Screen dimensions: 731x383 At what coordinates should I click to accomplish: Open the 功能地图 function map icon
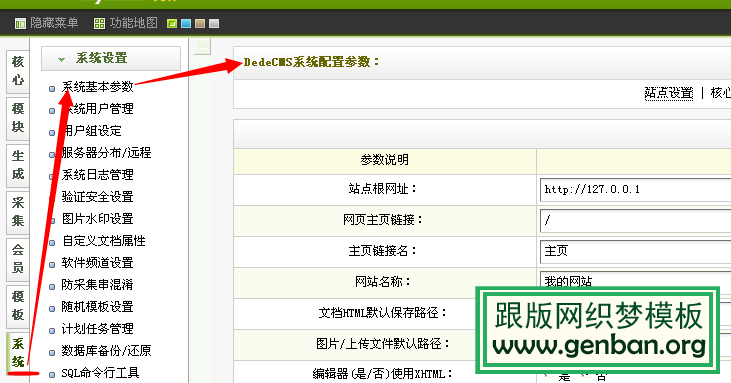[99, 23]
